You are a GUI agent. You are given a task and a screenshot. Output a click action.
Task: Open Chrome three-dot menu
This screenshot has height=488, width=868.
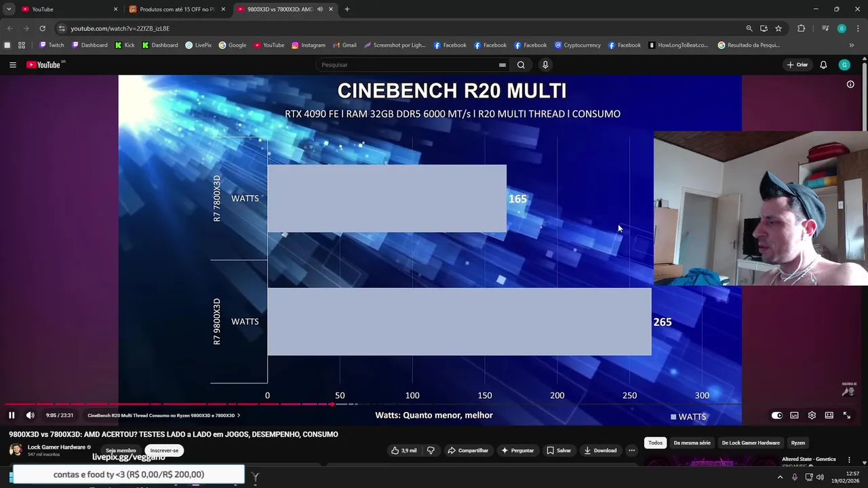coord(858,28)
